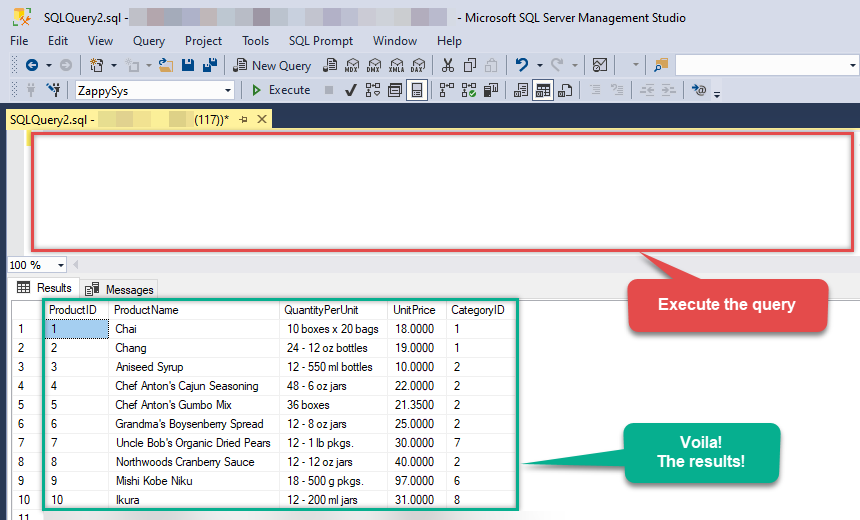Click the Open File folder icon
Screen dimensions: 860x520
(166, 65)
